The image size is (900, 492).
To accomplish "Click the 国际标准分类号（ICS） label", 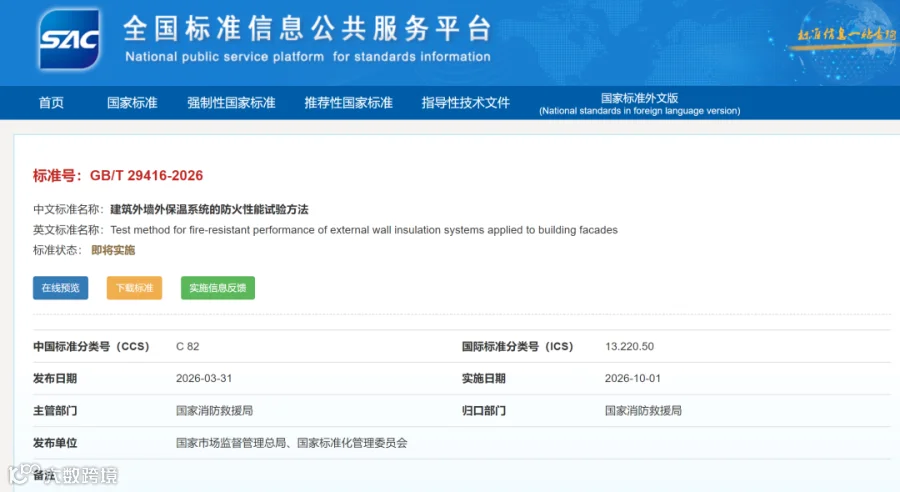I will 518,346.
